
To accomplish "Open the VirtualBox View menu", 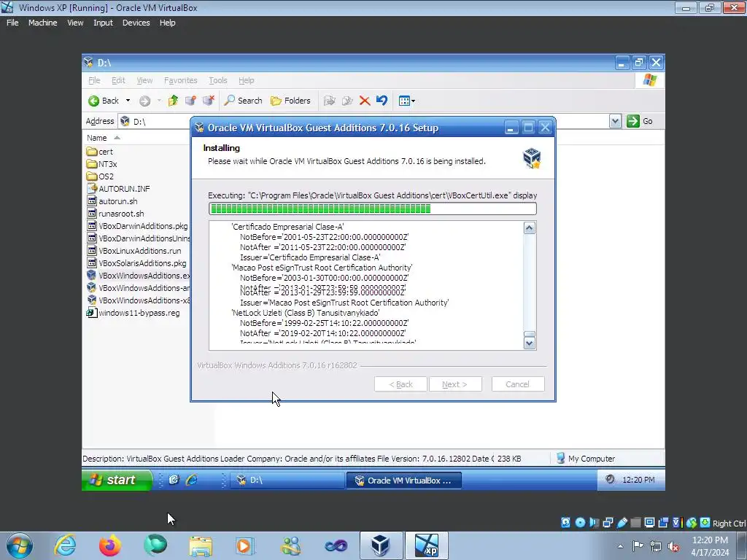I will (x=75, y=23).
